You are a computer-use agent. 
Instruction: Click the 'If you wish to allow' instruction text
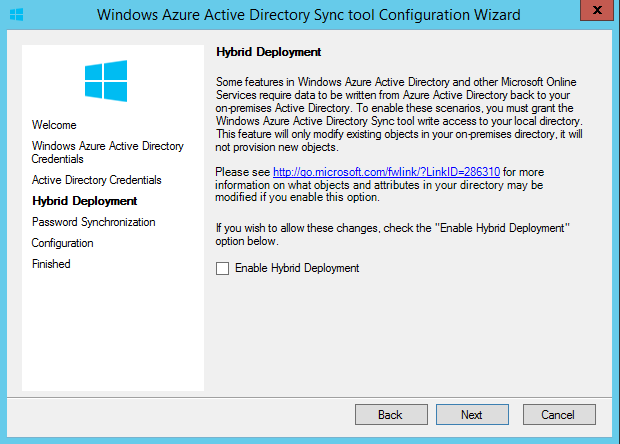(393, 234)
